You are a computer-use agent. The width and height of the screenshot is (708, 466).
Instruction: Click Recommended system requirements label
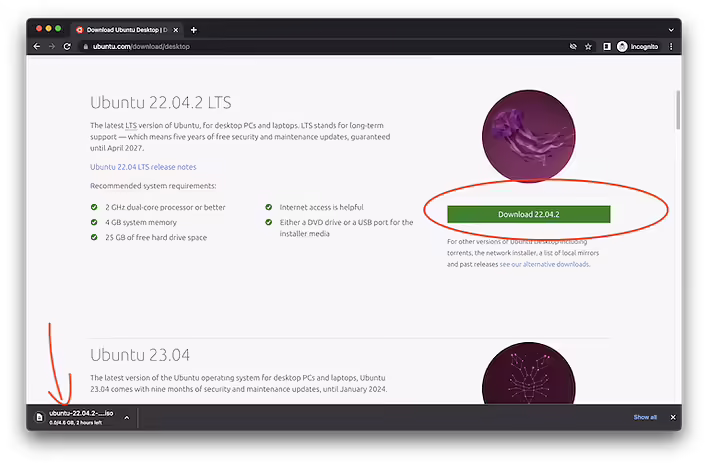tap(153, 186)
